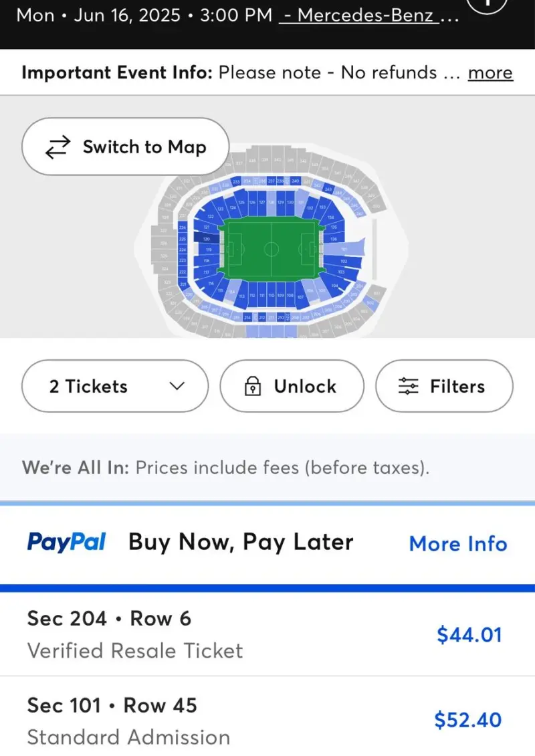Select section 102 on the stadium map
The image size is (535, 756).
point(342,262)
